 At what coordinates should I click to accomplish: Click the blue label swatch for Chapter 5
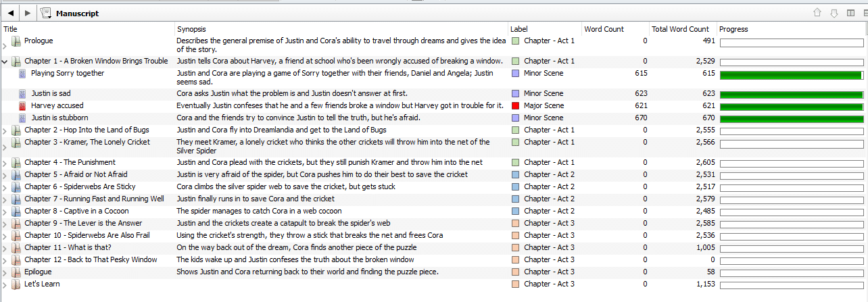(516, 175)
